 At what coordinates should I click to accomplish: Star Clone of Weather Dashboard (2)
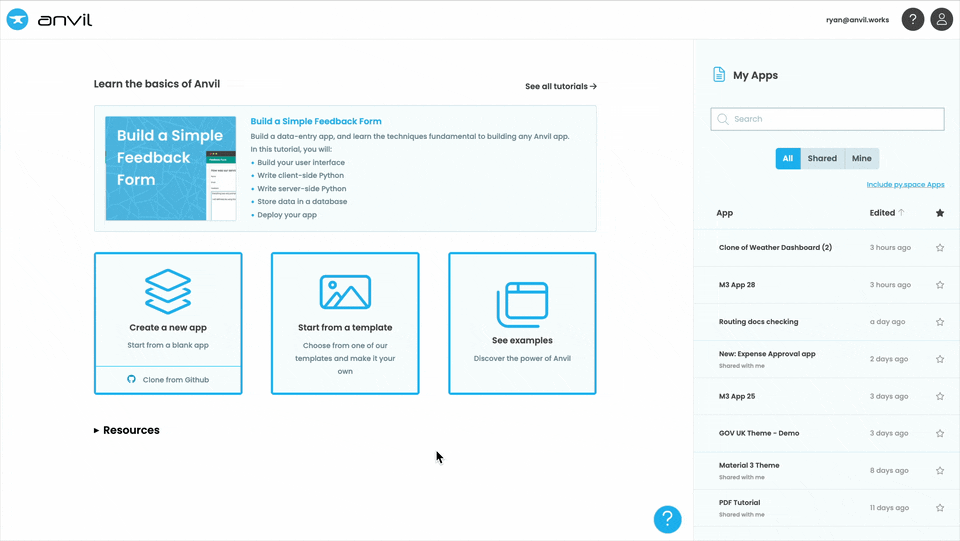pyautogui.click(x=940, y=248)
